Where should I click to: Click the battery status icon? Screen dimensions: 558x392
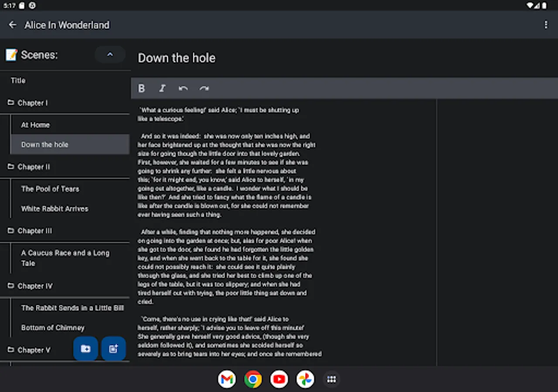(x=545, y=6)
